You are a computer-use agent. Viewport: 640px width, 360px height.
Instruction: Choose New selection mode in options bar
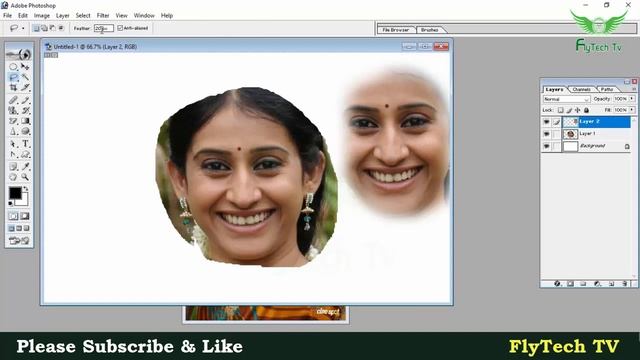pyautogui.click(x=36, y=28)
